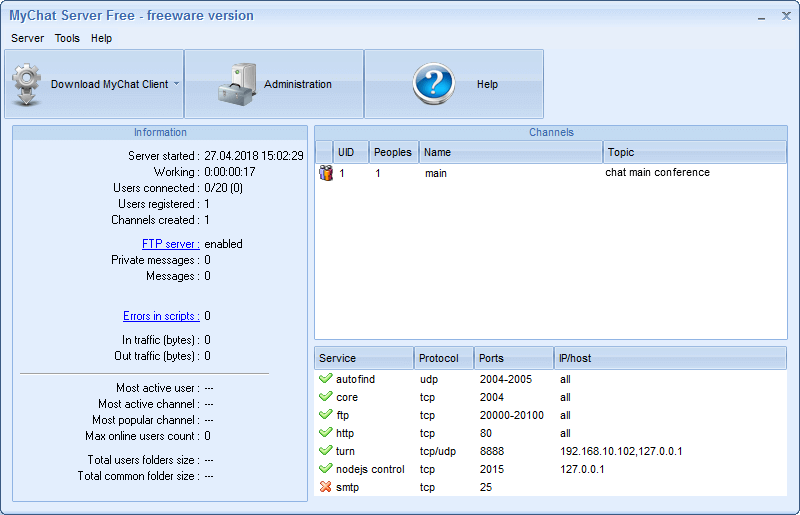Sort channels by the Name column header
This screenshot has width=800, height=515.
(x=510, y=153)
